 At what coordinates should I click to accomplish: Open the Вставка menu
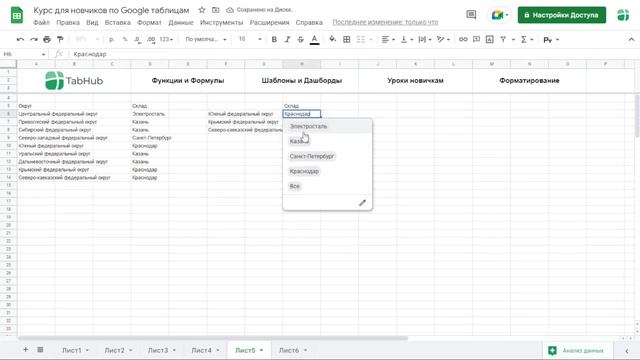[118, 22]
